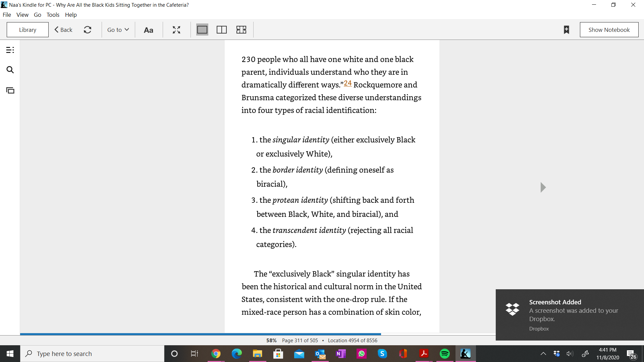Click Page 311 of 505 status text

point(300,340)
